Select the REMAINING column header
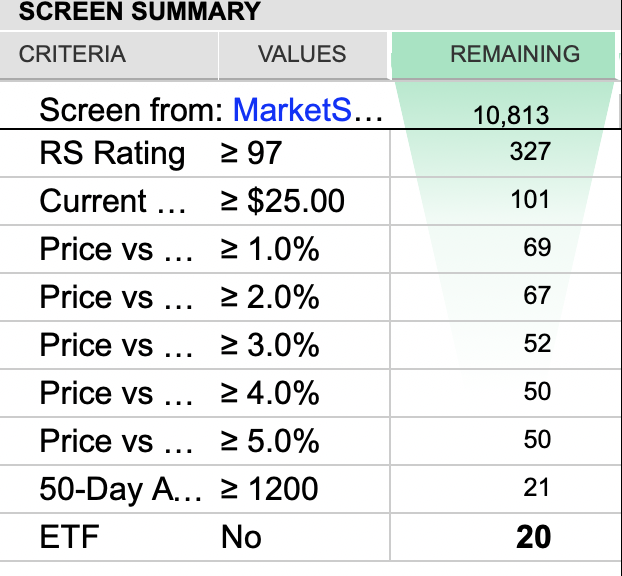Image resolution: width=622 pixels, height=576 pixels. 514,54
